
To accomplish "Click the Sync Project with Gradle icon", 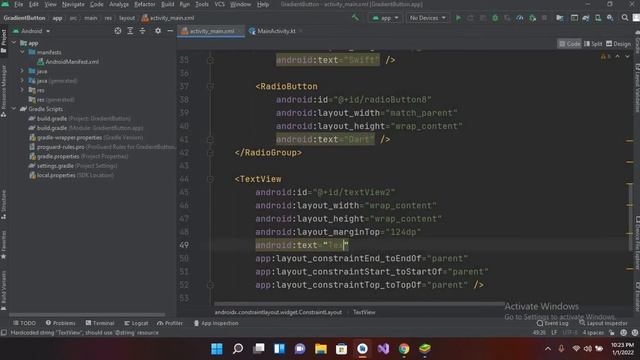I will [x=586, y=18].
